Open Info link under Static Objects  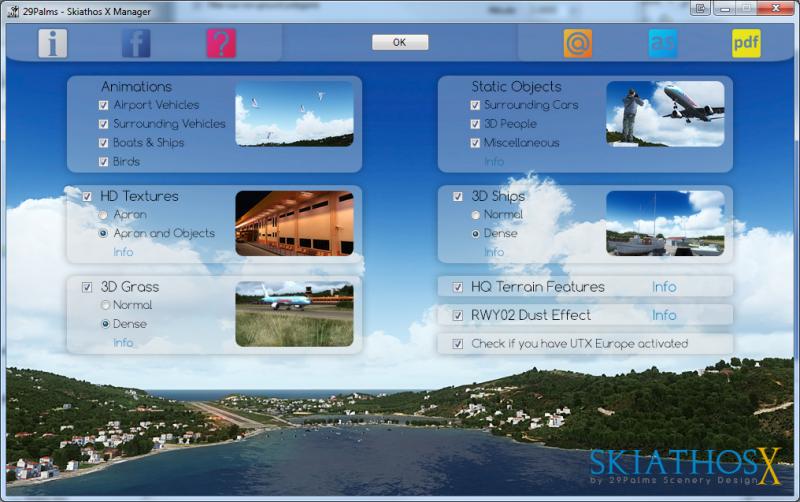coord(494,162)
